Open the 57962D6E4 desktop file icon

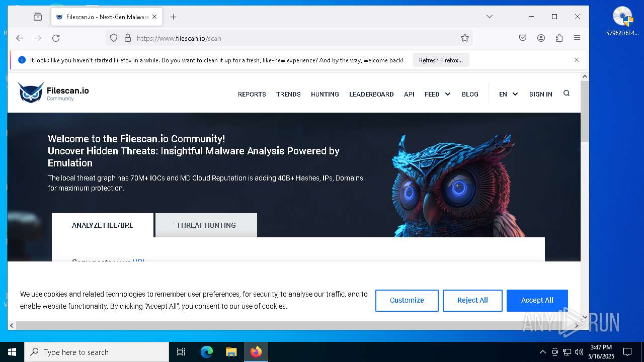(622, 22)
